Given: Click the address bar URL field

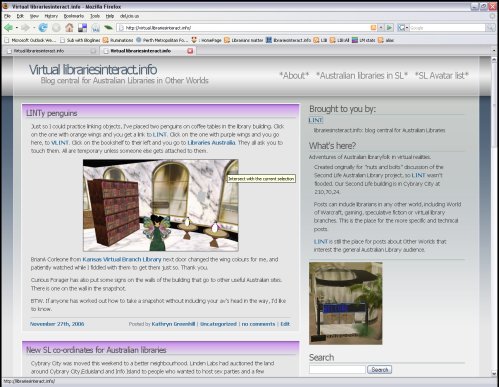Looking at the screenshot, I should tap(247, 28).
